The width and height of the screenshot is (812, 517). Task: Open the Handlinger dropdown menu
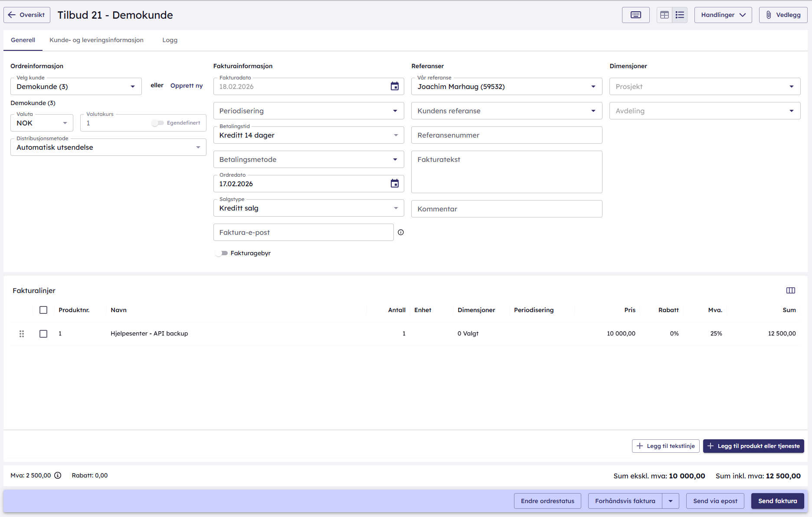723,15
